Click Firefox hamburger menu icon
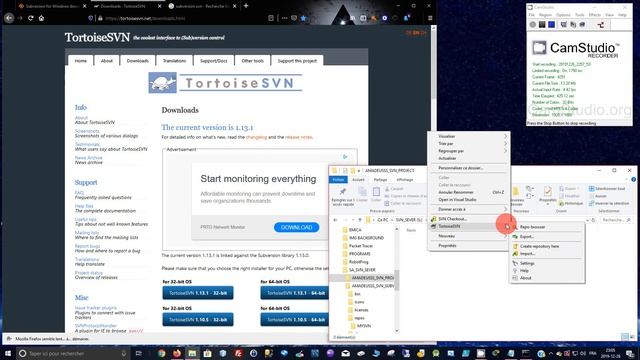Viewport: 640px width, 360px height. pos(430,18)
